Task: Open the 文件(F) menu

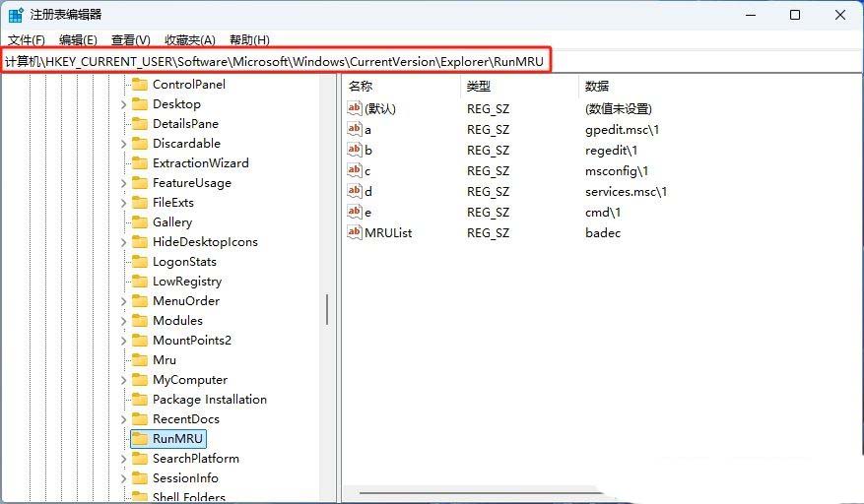Action: point(26,40)
